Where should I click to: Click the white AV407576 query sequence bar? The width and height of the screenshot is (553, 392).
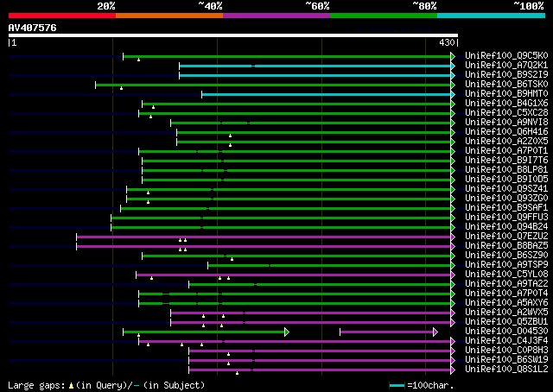(233, 35)
